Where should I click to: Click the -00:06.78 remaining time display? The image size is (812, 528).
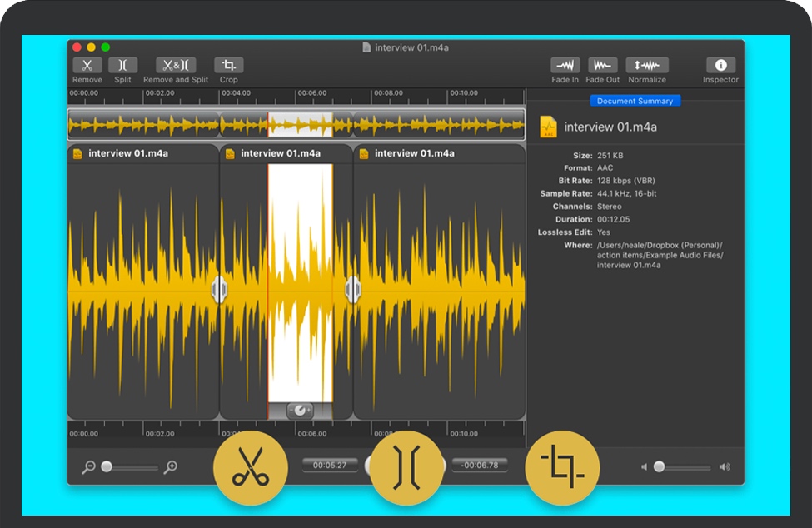(479, 465)
